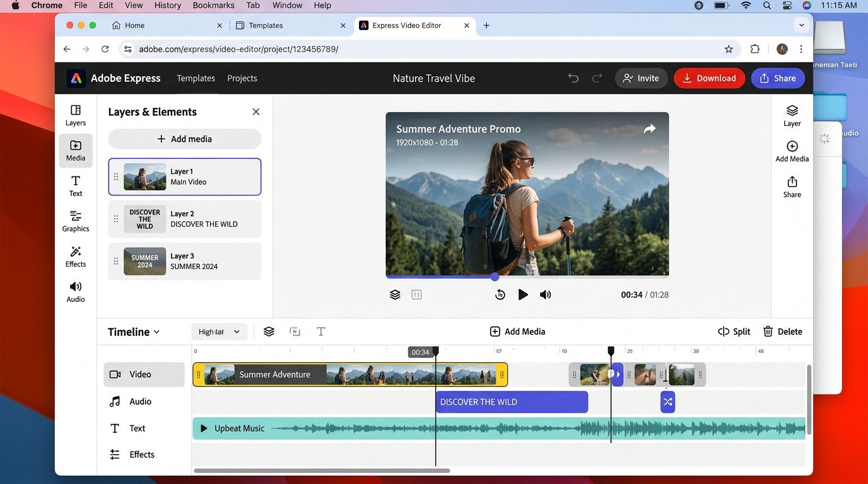Split the clip at the playhead

tap(734, 331)
